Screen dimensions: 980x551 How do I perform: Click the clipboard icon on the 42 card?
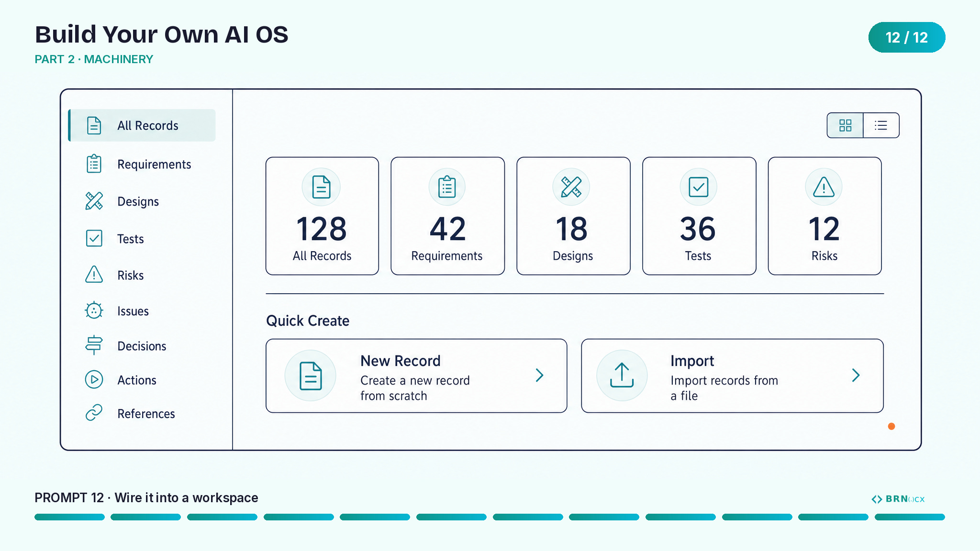pos(447,187)
